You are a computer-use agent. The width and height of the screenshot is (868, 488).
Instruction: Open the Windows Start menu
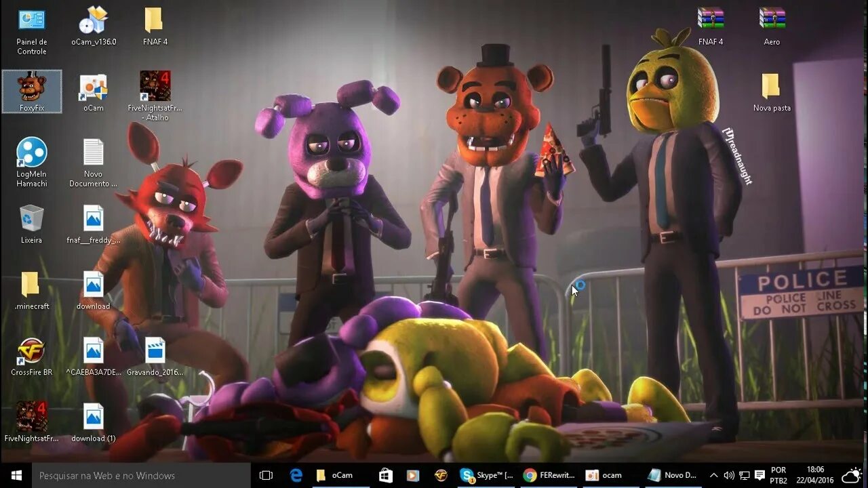[16, 475]
